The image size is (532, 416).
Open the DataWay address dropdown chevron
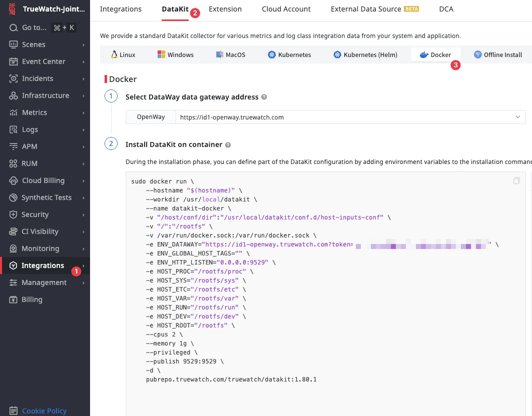coord(518,117)
